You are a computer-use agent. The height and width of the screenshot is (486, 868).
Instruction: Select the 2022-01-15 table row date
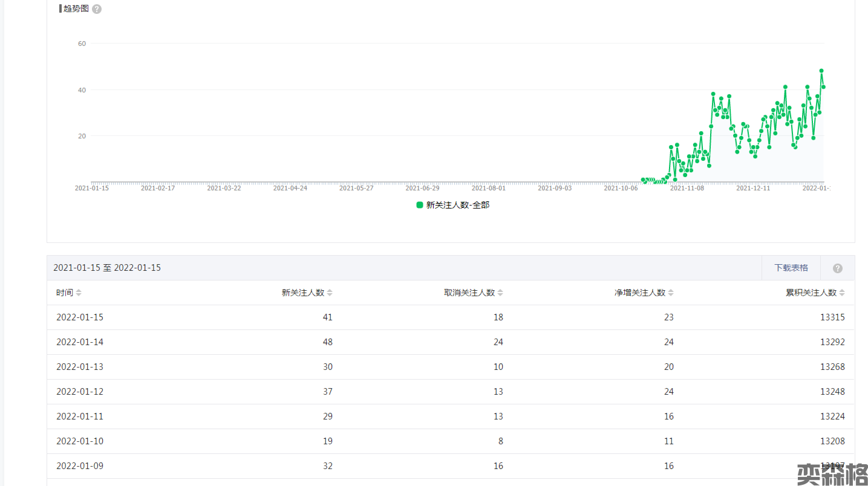80,317
